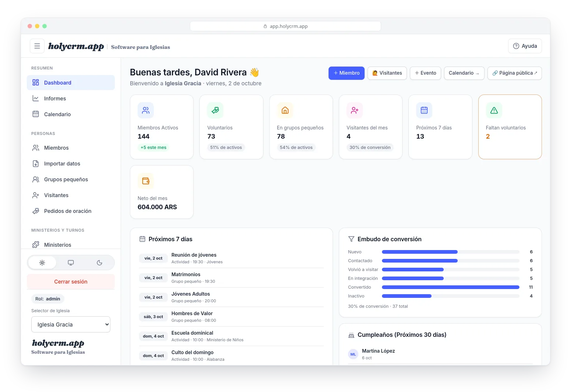Click the Próximos 7 días card calendar icon
The image size is (571, 392).
point(424,110)
